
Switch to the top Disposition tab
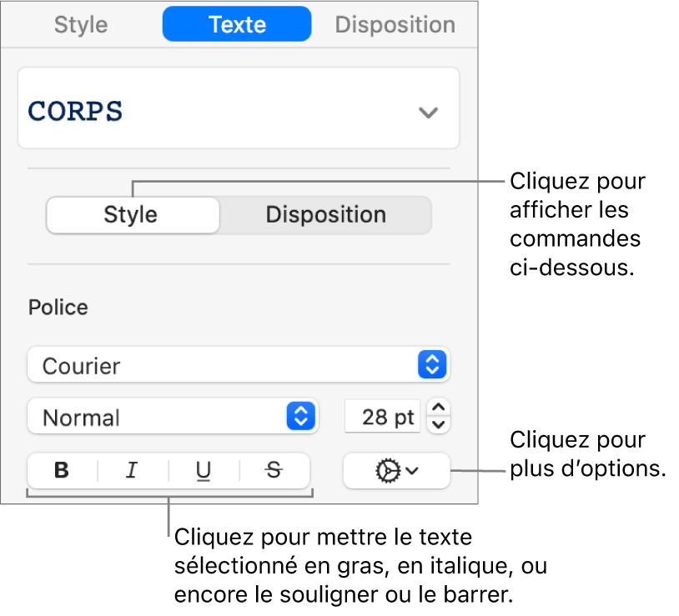coord(395,24)
